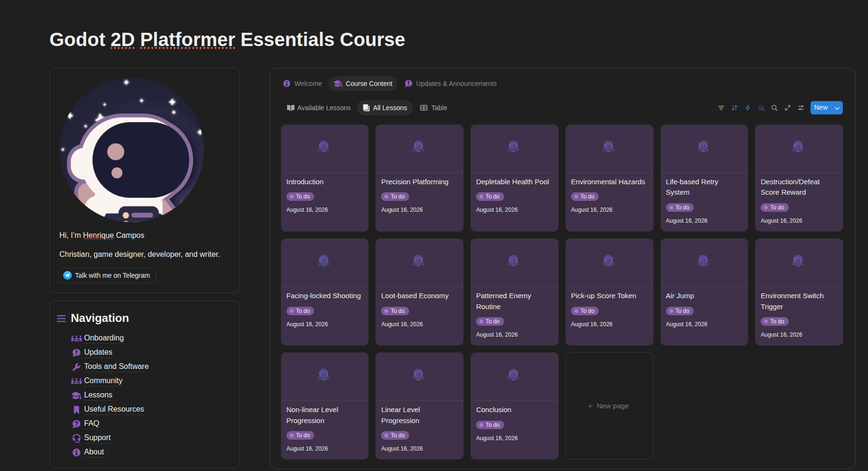Open the Environmental Hazards lesson
The width and height of the screenshot is (868, 471).
(x=609, y=178)
